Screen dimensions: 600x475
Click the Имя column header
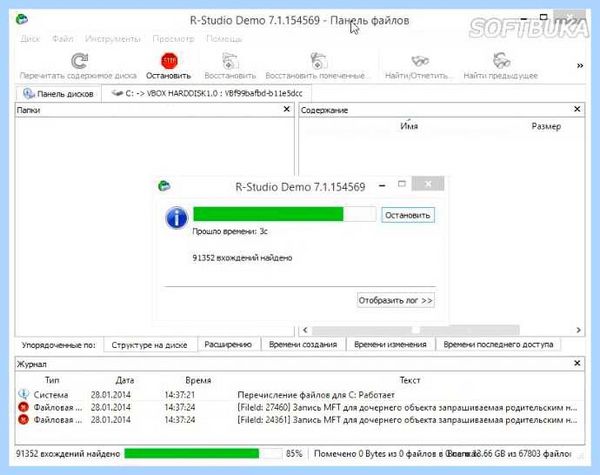tap(409, 126)
